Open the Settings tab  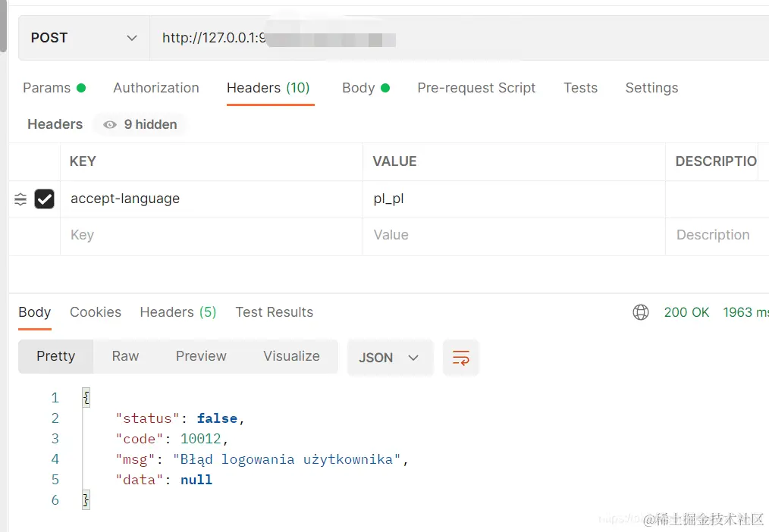tap(651, 88)
